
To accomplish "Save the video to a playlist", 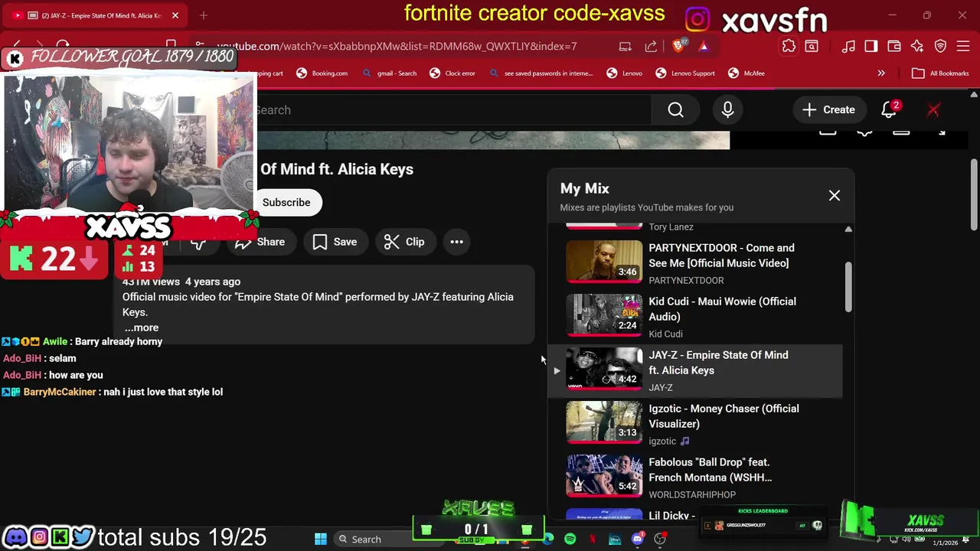I will 335,242.
